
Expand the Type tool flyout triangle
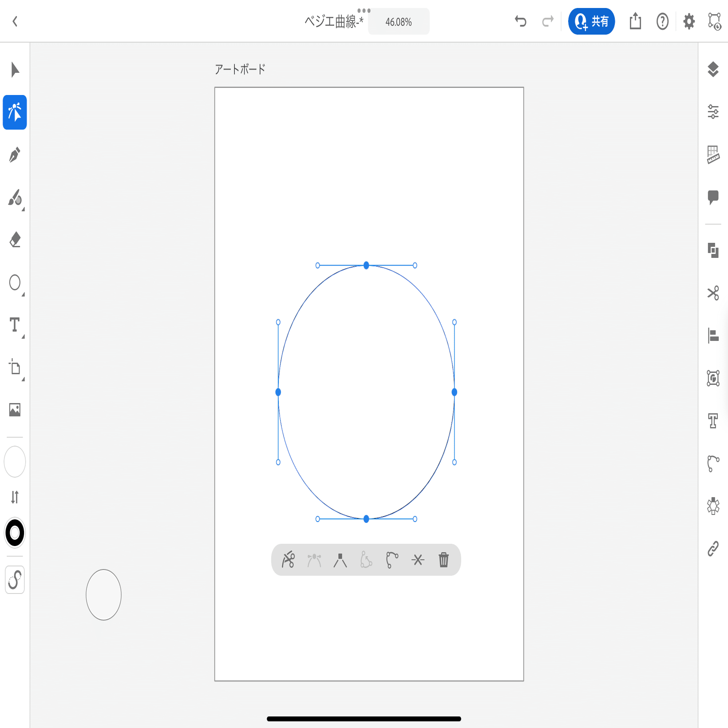(23, 336)
